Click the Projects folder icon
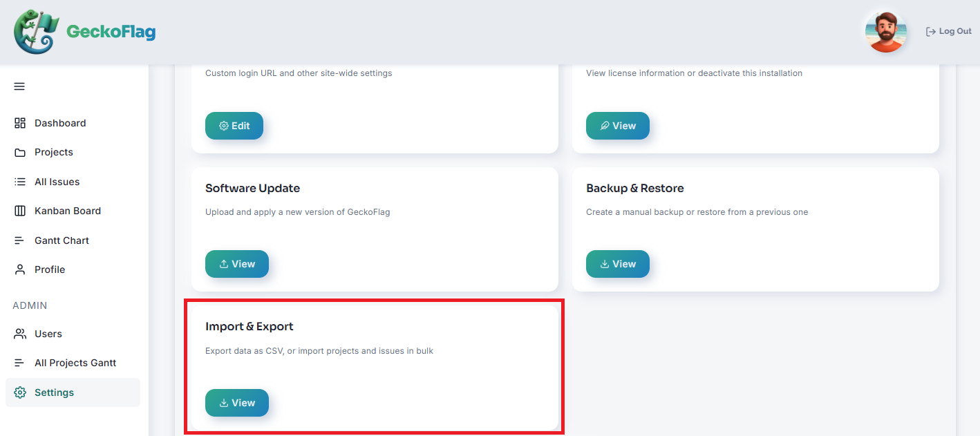Image resolution: width=980 pixels, height=436 pixels. (x=20, y=152)
